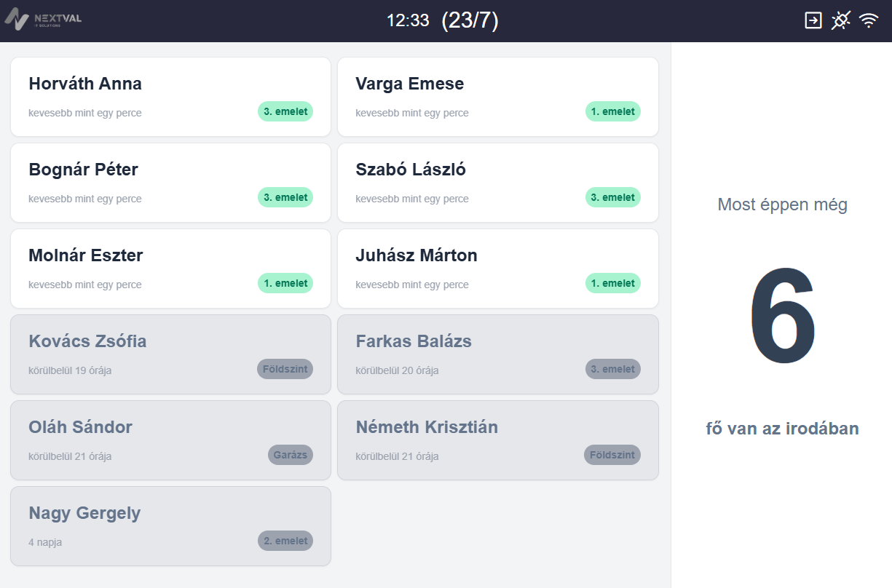Select the Oláh Sándor card
The width and height of the screenshot is (892, 588).
point(170,440)
